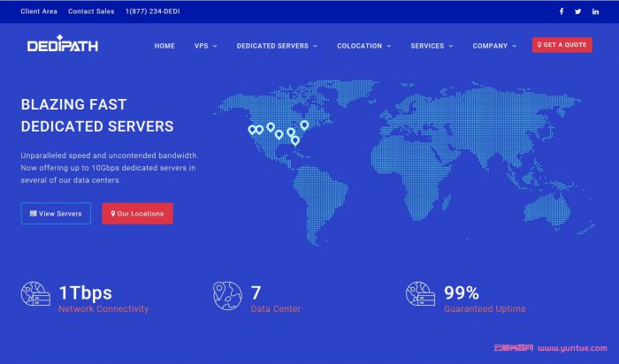Open the Company dropdown menu
Screen dimensions: 619x364
pyautogui.click(x=493, y=46)
